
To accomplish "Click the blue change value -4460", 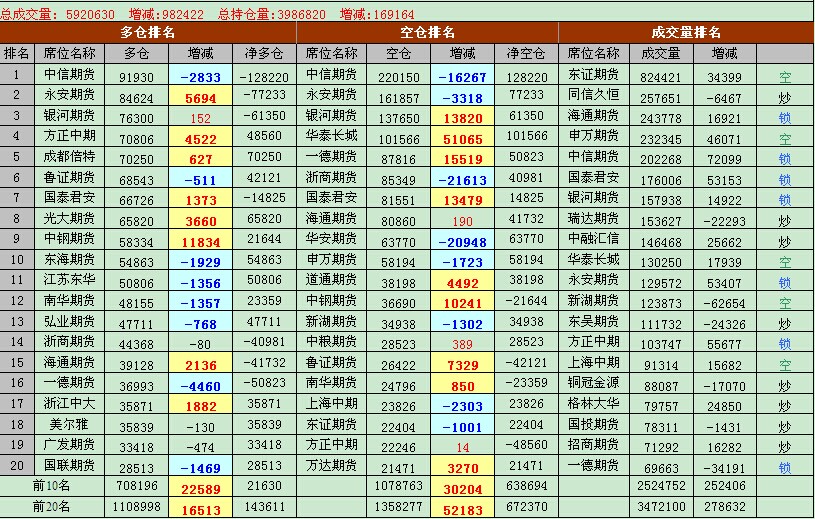I will (201, 386).
